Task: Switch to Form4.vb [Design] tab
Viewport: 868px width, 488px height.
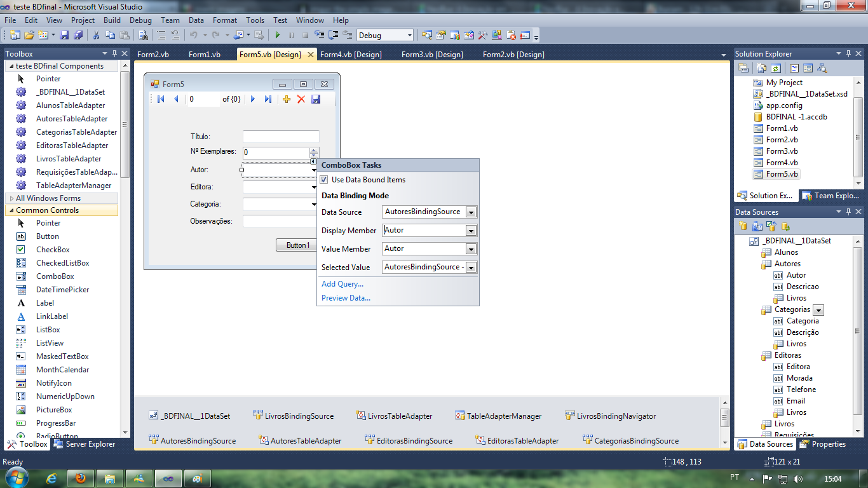Action: click(x=351, y=55)
